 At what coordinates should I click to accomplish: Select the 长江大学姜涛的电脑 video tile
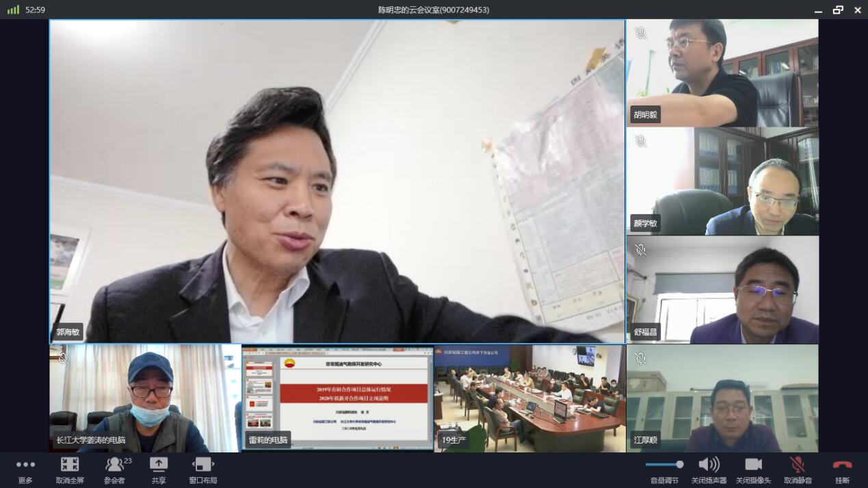[x=145, y=397]
